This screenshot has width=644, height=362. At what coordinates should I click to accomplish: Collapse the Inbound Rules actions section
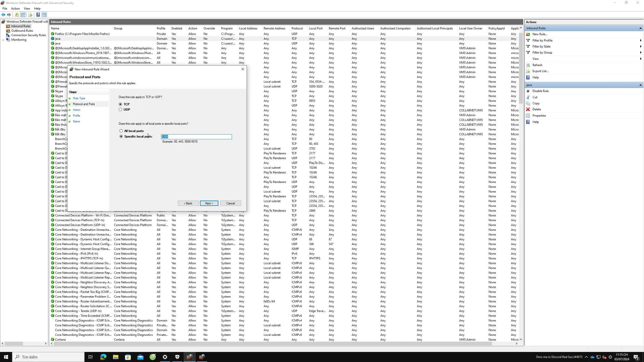click(640, 28)
